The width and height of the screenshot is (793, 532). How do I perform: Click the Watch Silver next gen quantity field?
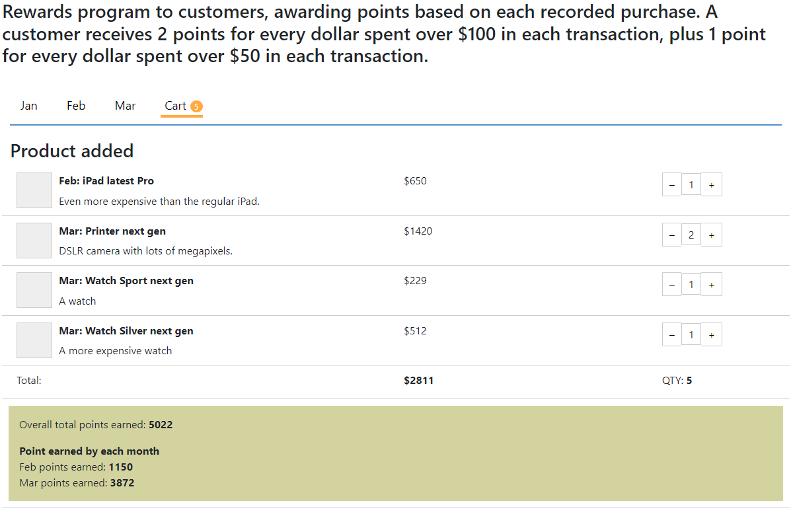point(691,334)
